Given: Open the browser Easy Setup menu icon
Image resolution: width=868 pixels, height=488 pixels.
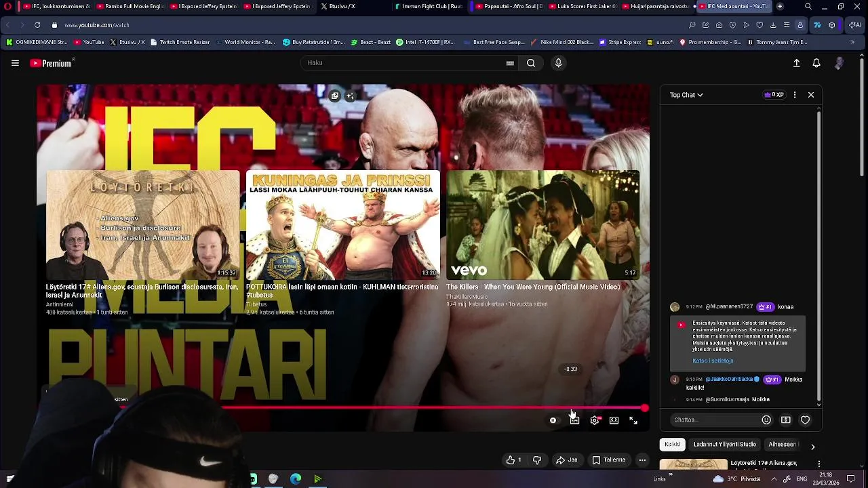Looking at the screenshot, I should pos(787,25).
